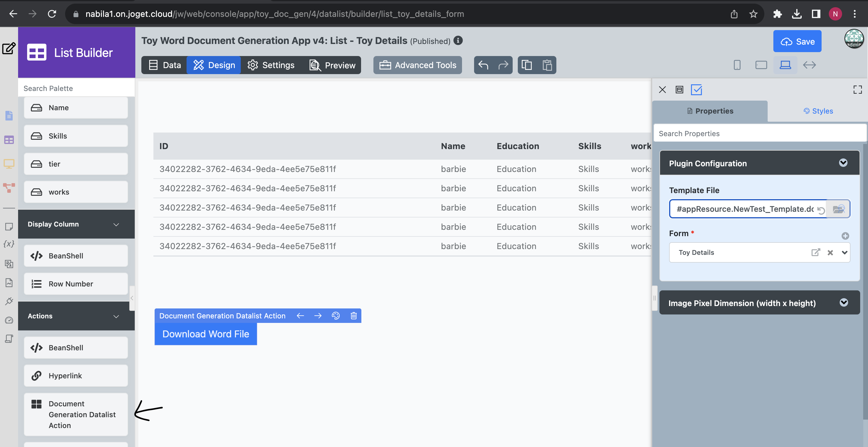Toggle the window icon beside panel close
This screenshot has width=868, height=447.
(x=679, y=89)
